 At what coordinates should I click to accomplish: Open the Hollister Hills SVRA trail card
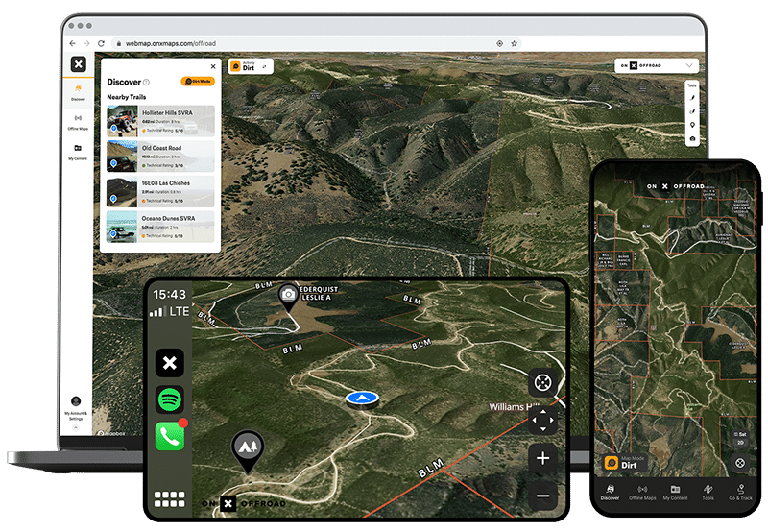(160, 119)
